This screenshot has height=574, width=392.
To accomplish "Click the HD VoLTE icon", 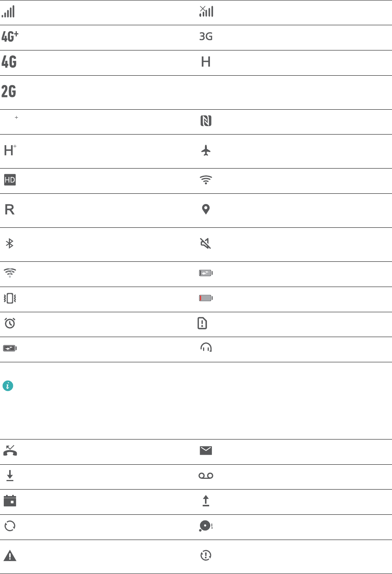I will coord(10,180).
